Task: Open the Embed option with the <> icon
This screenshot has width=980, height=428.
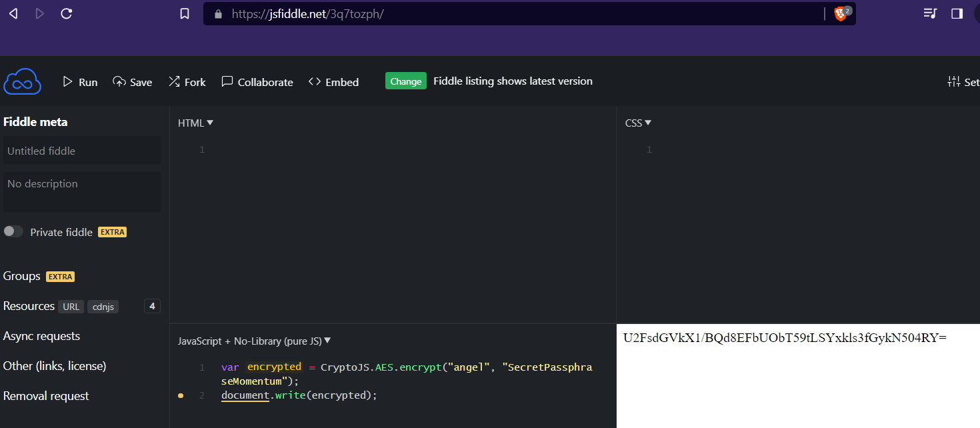Action: coord(314,81)
